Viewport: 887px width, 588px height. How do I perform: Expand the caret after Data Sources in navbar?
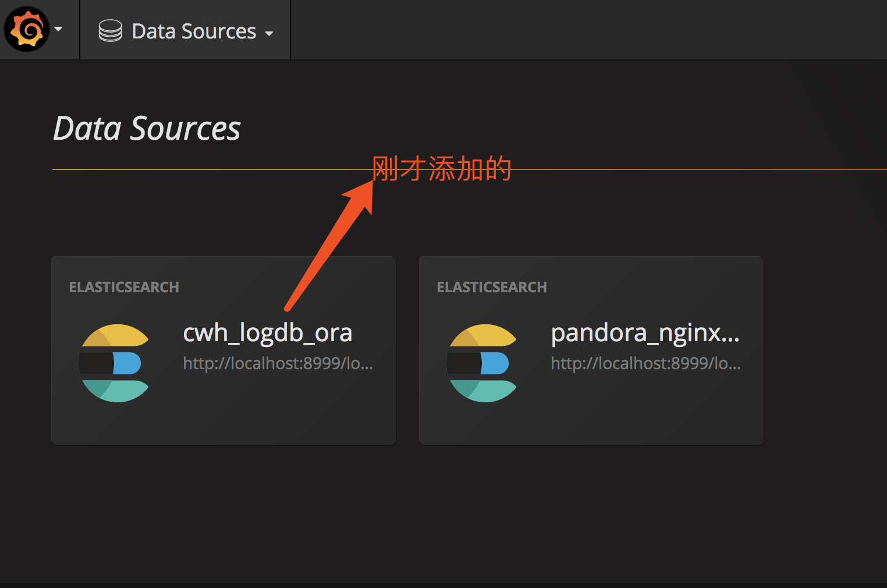[x=269, y=34]
